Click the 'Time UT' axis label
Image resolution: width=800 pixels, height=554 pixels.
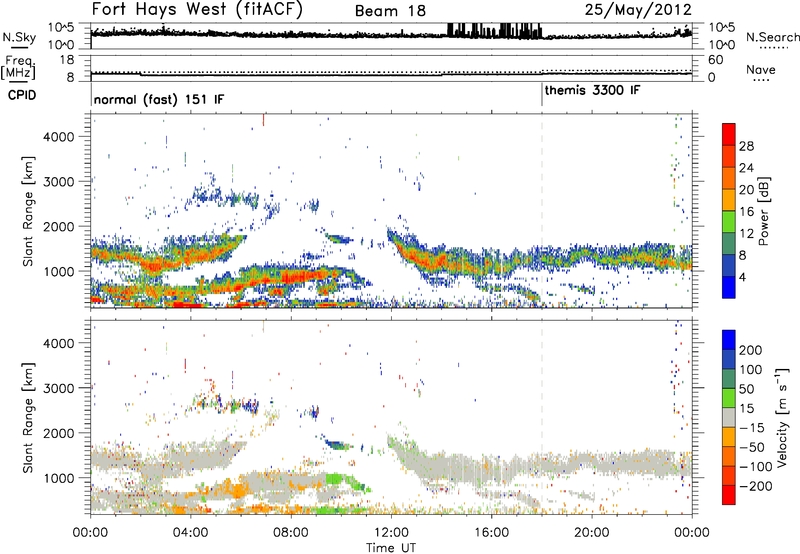pyautogui.click(x=391, y=548)
